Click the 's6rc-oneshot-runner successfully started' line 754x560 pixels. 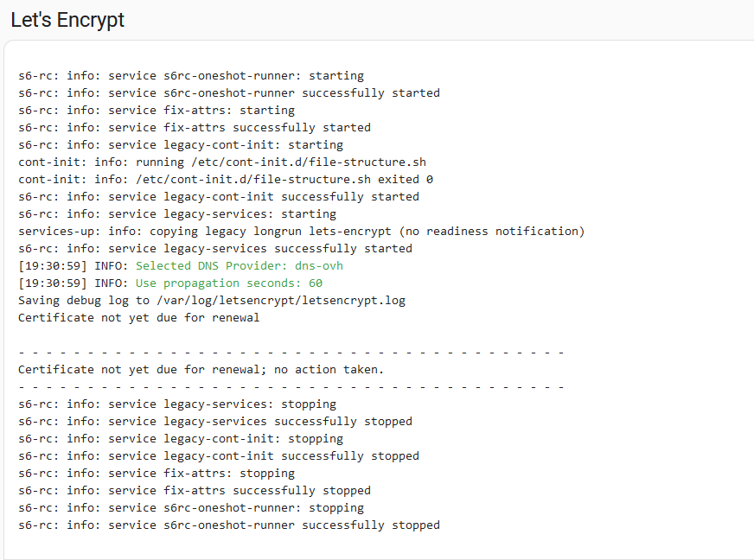(x=229, y=92)
